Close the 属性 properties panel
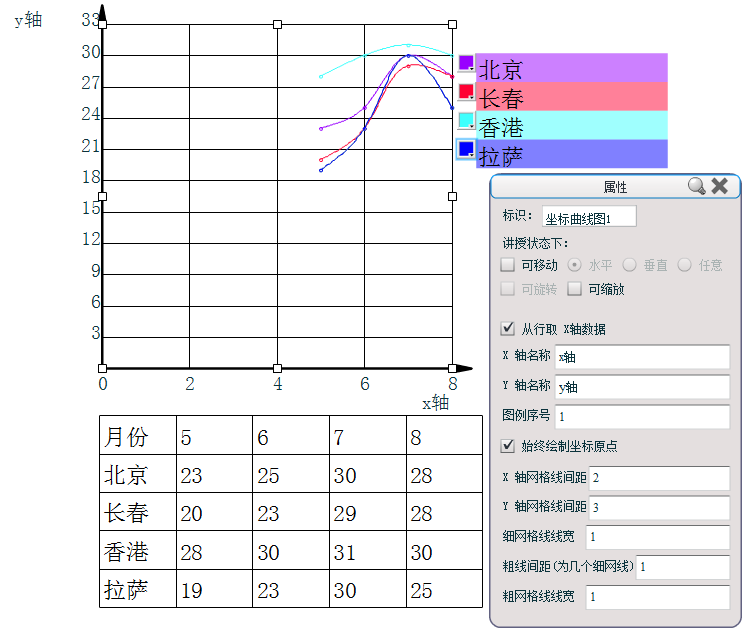 coord(720,186)
